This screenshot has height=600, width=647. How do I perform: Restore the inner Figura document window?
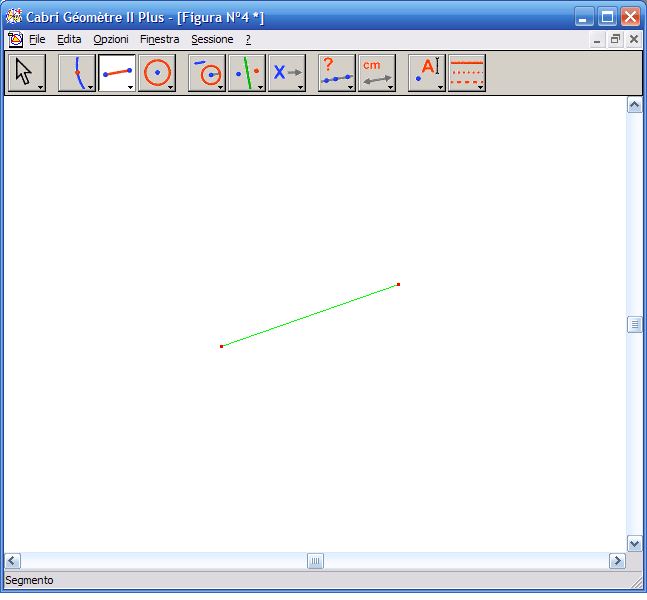[615, 40]
